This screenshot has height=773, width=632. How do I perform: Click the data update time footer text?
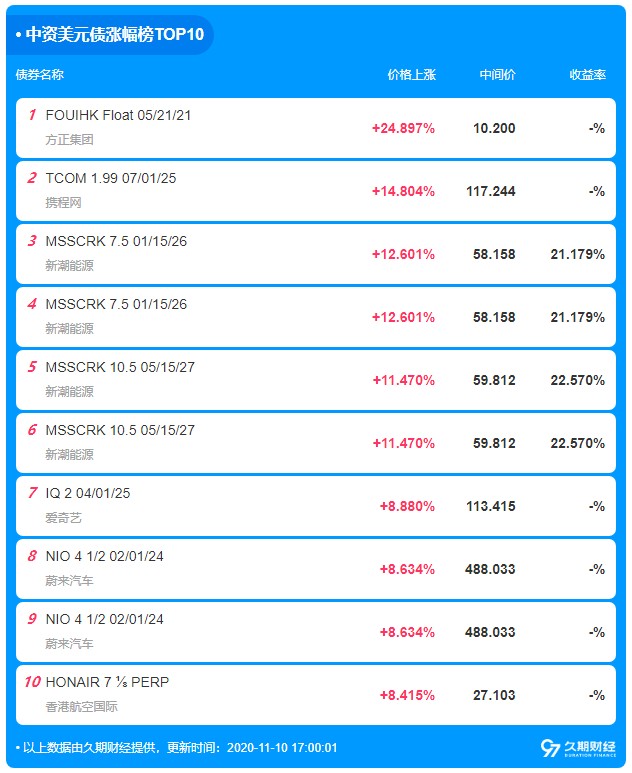pyautogui.click(x=176, y=748)
